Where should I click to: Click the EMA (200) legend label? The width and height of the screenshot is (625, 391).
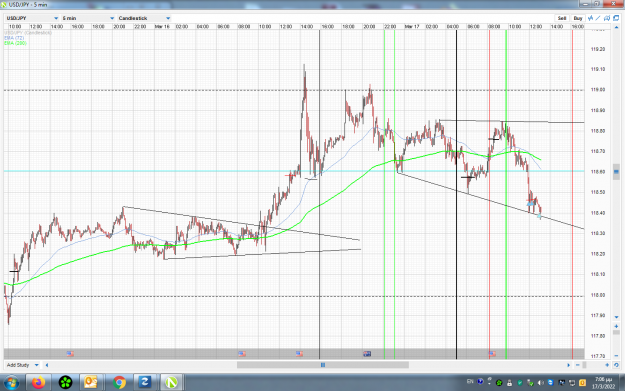pyautogui.click(x=16, y=43)
